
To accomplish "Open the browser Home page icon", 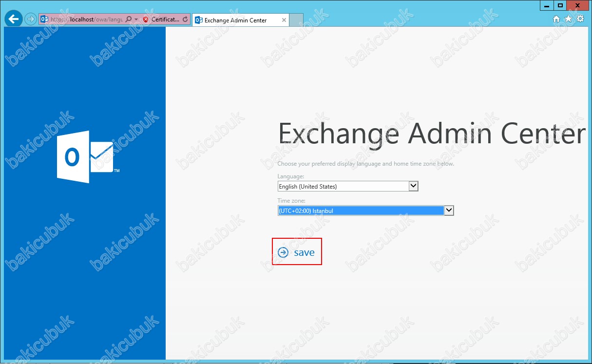I will (x=557, y=19).
